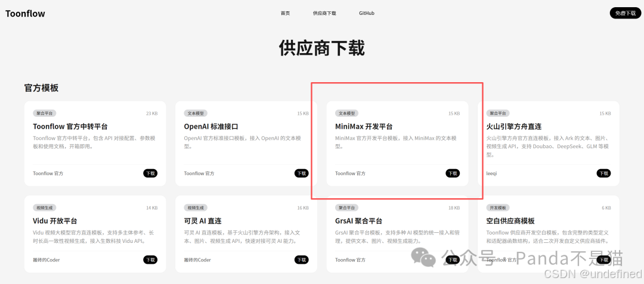Viewport: 644px width, 284px height.
Task: Click the 可灵 AI 直连 title
Action: 203,221
